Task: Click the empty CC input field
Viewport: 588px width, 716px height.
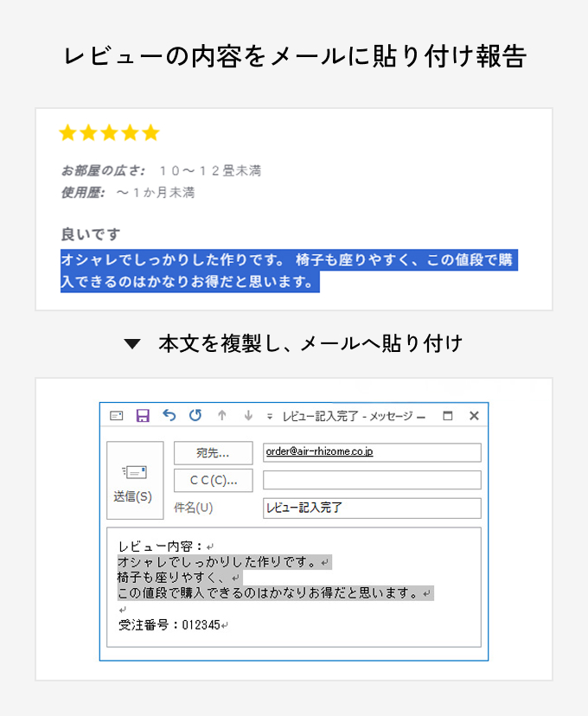Action: coord(372,480)
